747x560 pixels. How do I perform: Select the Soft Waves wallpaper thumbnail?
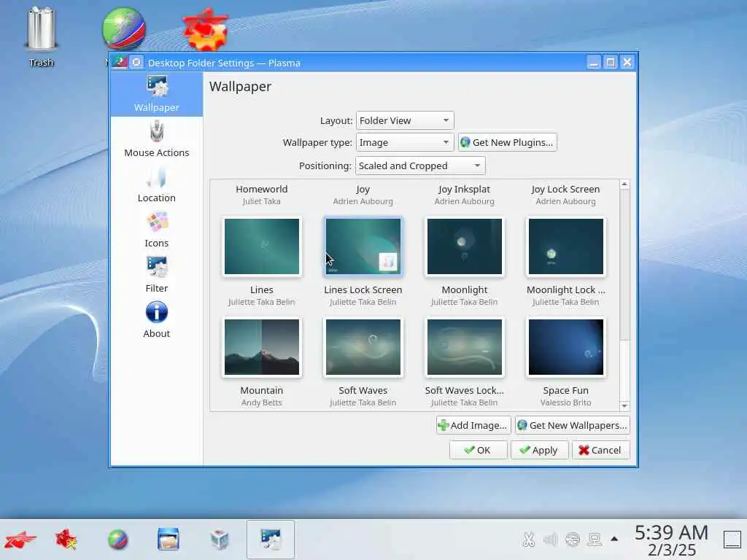pyautogui.click(x=363, y=347)
